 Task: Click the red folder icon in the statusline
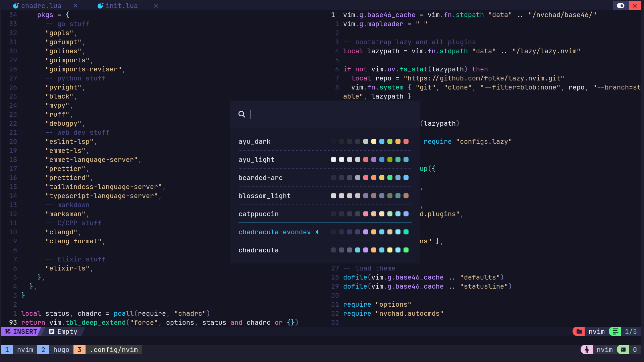pos(578,331)
